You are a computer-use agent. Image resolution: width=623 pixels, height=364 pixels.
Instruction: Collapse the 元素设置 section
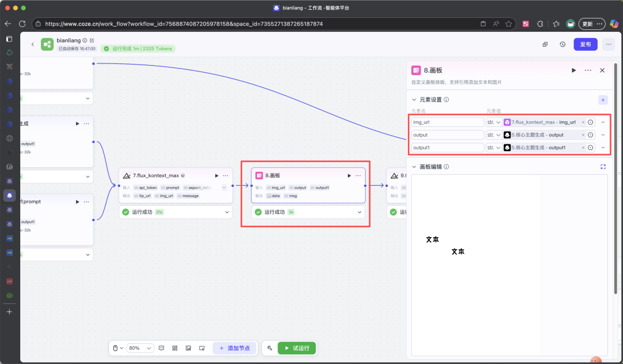[414, 100]
